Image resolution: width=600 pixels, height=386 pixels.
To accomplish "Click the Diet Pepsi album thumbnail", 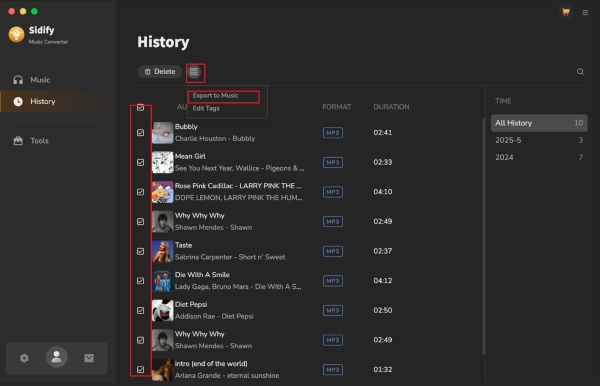I will coord(163,310).
